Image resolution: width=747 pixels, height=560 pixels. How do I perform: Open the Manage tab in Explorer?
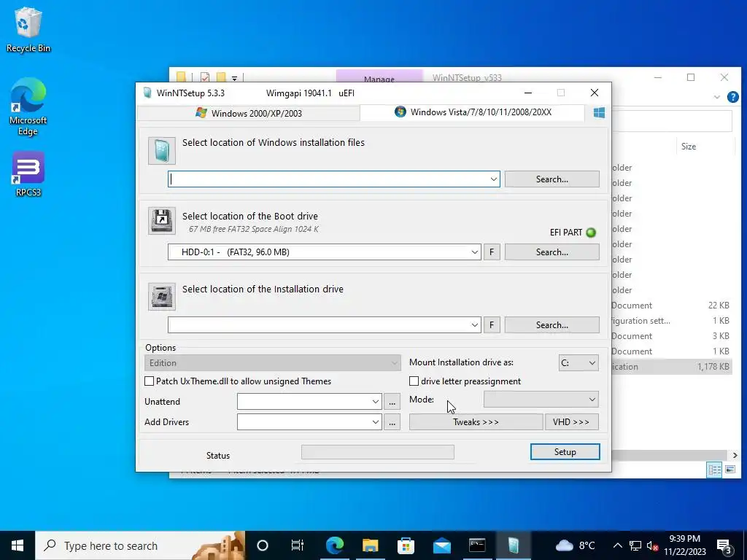click(379, 77)
